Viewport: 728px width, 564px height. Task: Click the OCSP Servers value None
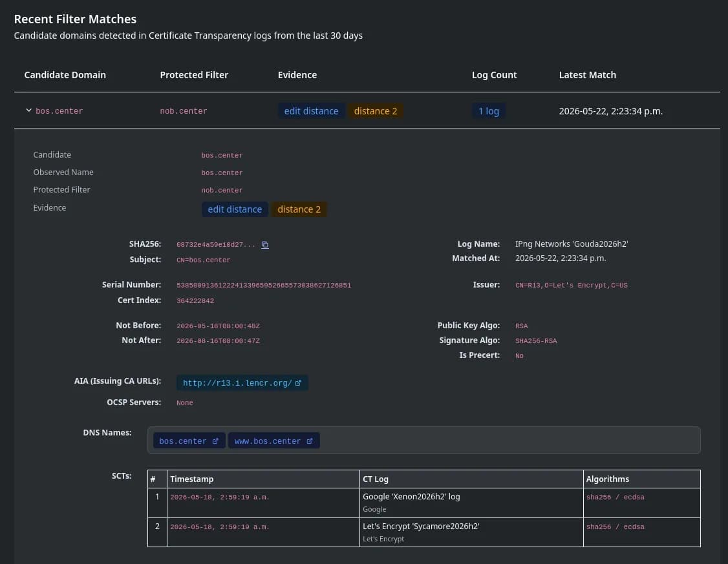[185, 403]
